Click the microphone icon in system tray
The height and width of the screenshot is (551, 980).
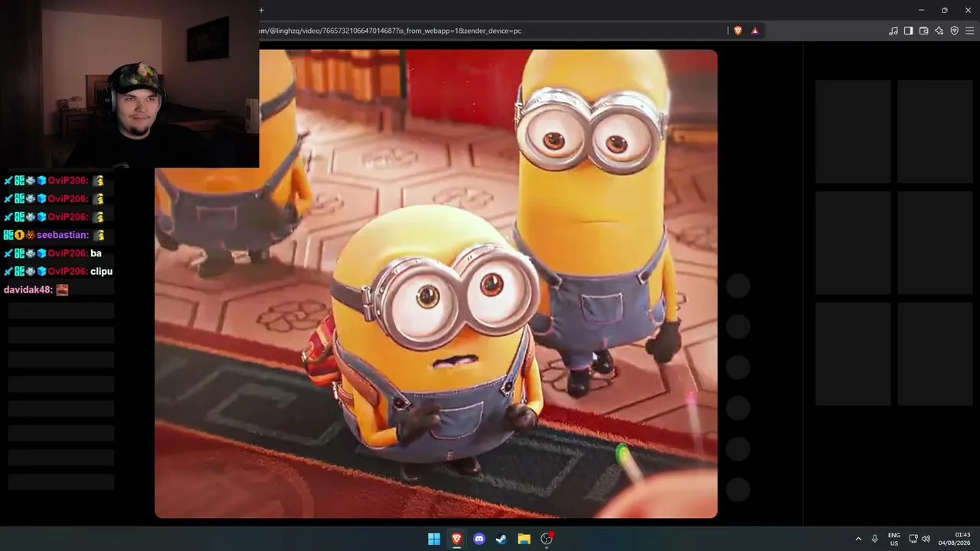click(x=874, y=539)
